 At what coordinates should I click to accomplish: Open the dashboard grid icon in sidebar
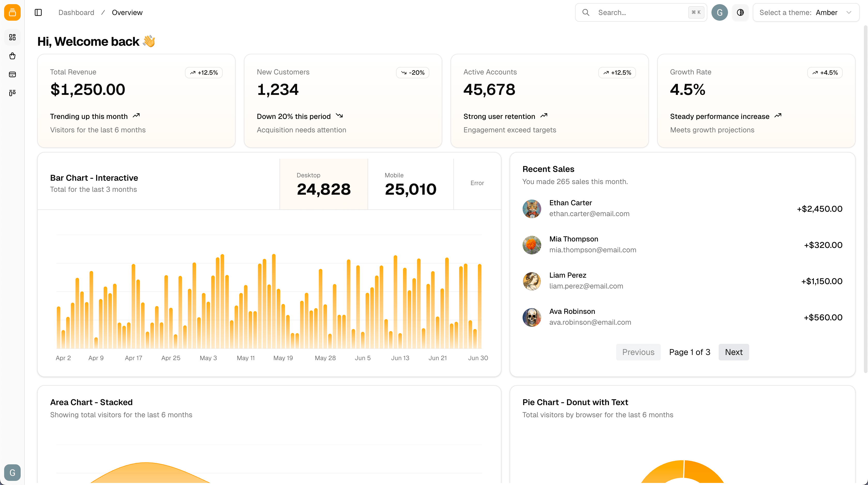pyautogui.click(x=12, y=37)
